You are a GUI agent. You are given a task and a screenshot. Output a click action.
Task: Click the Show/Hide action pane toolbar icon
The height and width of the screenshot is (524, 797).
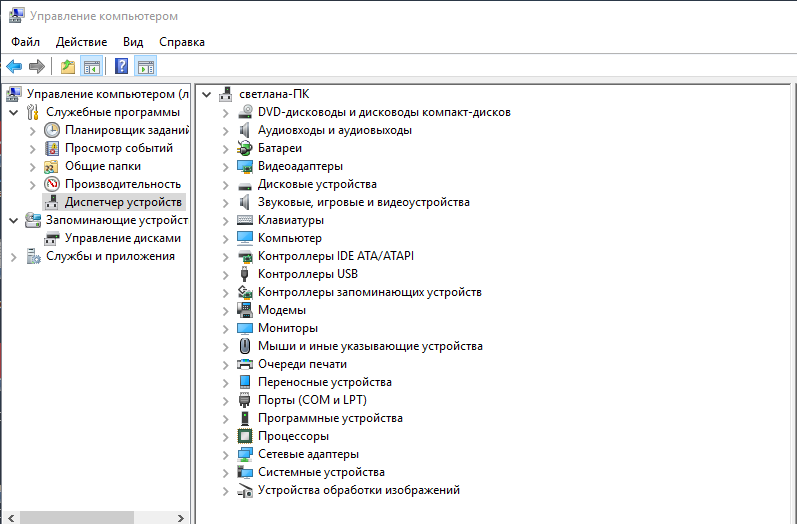(146, 67)
